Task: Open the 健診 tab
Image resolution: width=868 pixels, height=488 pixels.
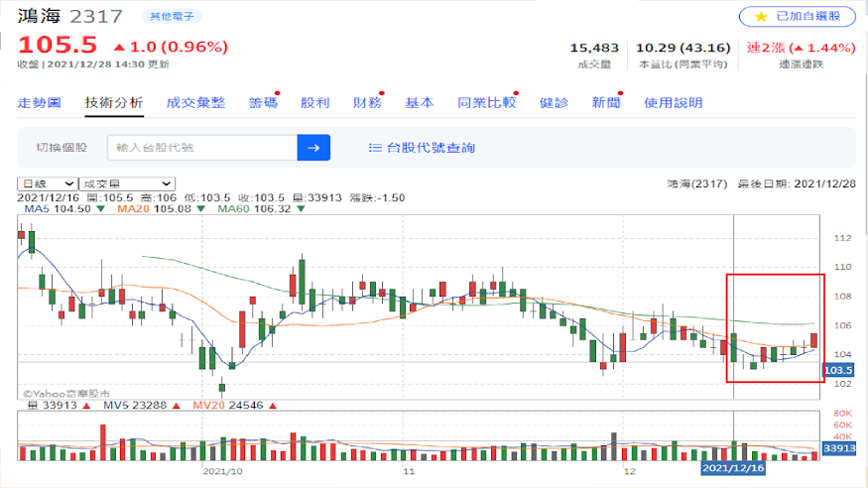Action: pos(555,103)
